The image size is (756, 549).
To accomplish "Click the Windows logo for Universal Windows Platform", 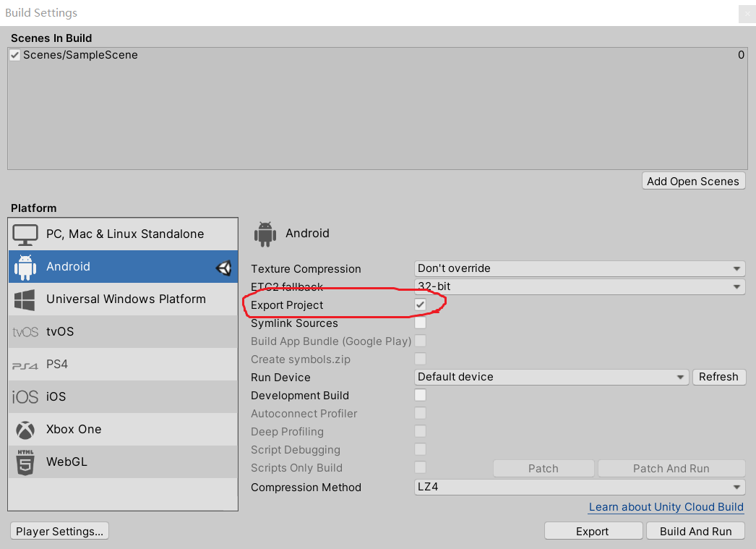I will (25, 300).
